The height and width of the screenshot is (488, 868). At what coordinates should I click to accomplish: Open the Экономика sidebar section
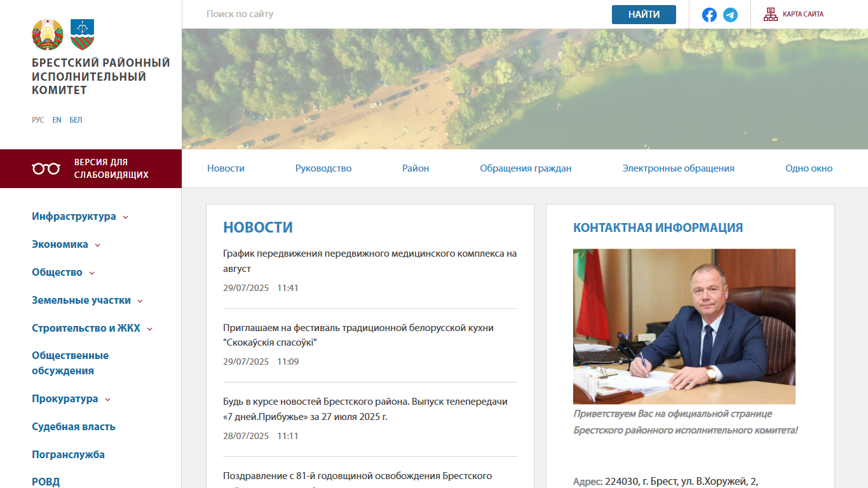pos(60,245)
